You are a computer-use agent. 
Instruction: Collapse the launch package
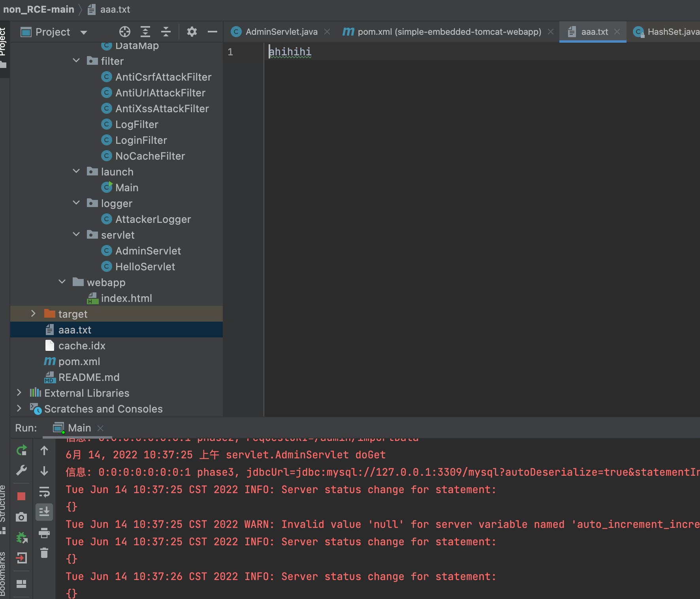coord(77,171)
